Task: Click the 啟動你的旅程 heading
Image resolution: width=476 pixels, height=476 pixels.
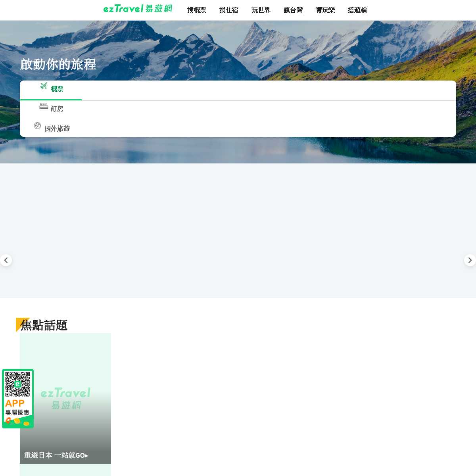Action: coord(58,64)
